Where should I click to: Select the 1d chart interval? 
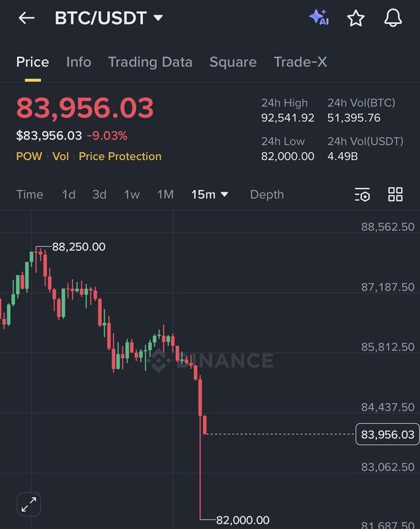[x=69, y=194]
